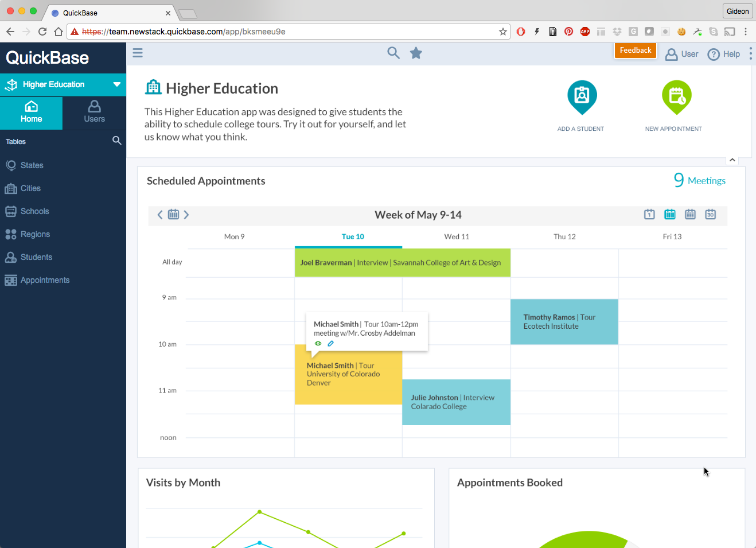This screenshot has height=548, width=756.
Task: Open Julie Johnston interview event
Action: (x=457, y=402)
